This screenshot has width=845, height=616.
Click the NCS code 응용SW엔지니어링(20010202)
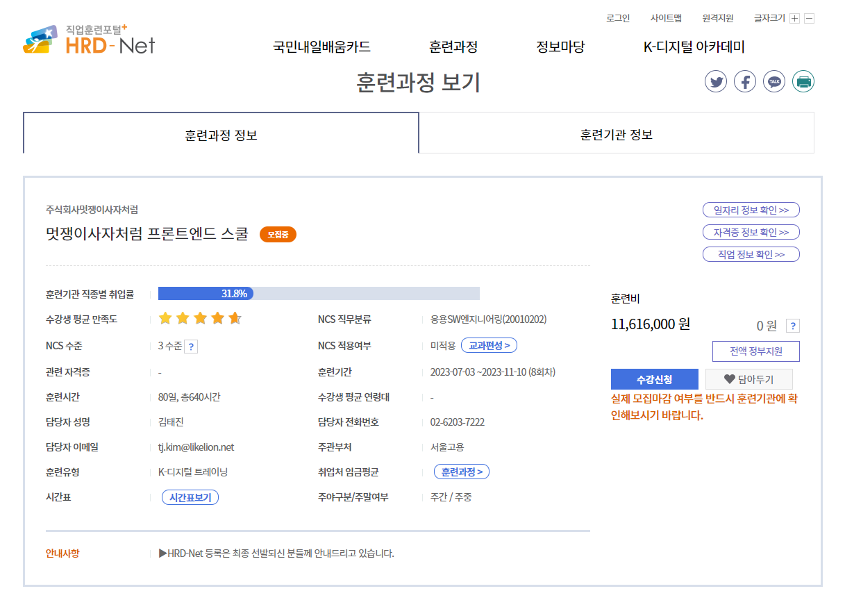click(x=488, y=319)
